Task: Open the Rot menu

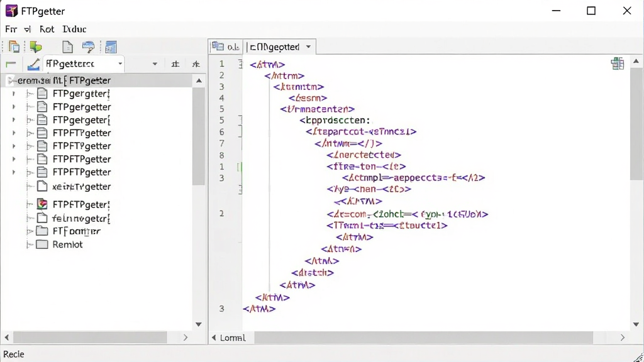Action: (47, 29)
